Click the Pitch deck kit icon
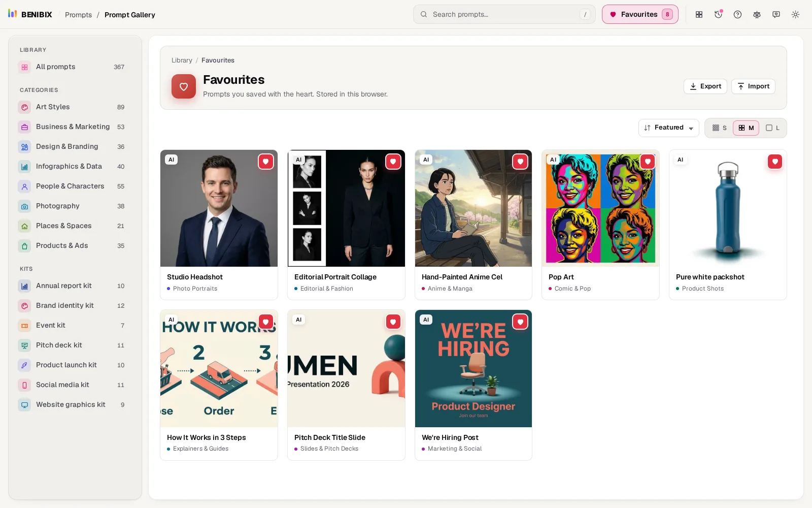 pyautogui.click(x=24, y=345)
